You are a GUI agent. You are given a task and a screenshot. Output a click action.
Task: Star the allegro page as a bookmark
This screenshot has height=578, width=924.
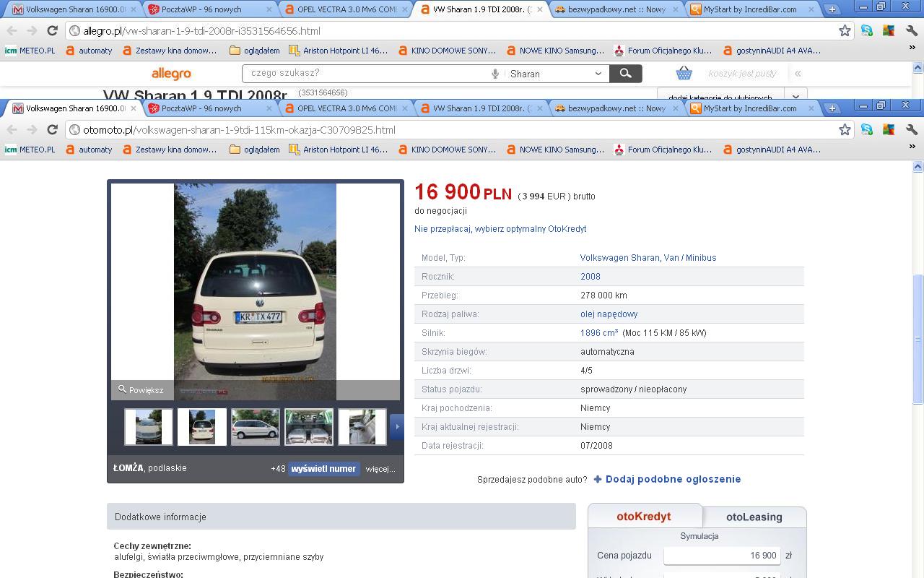[845, 31]
